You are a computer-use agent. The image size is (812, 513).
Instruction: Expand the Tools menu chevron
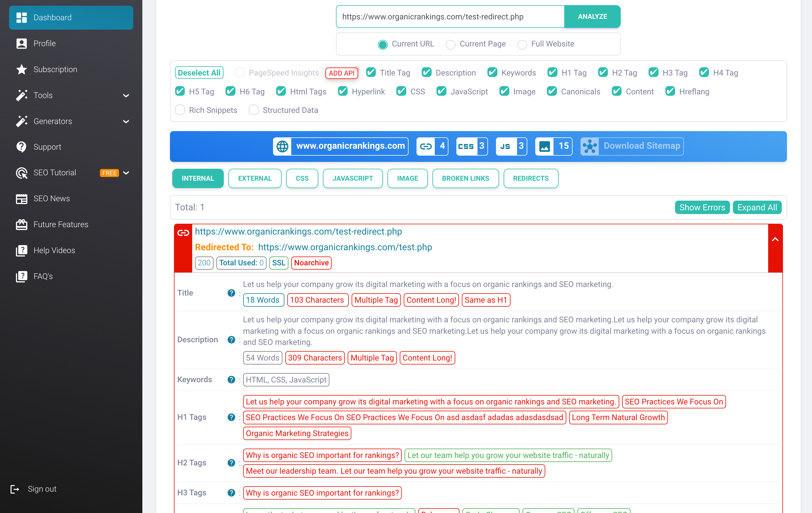(126, 95)
